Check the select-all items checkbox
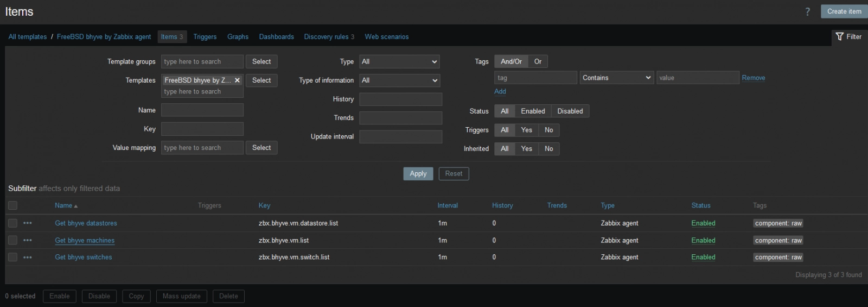Screen dimensions: 868x307 [13, 205]
